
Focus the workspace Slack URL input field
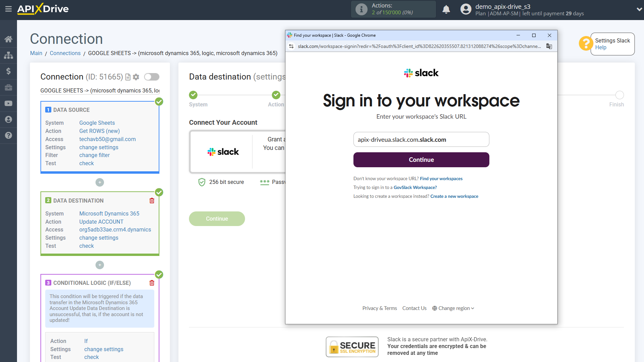(421, 139)
